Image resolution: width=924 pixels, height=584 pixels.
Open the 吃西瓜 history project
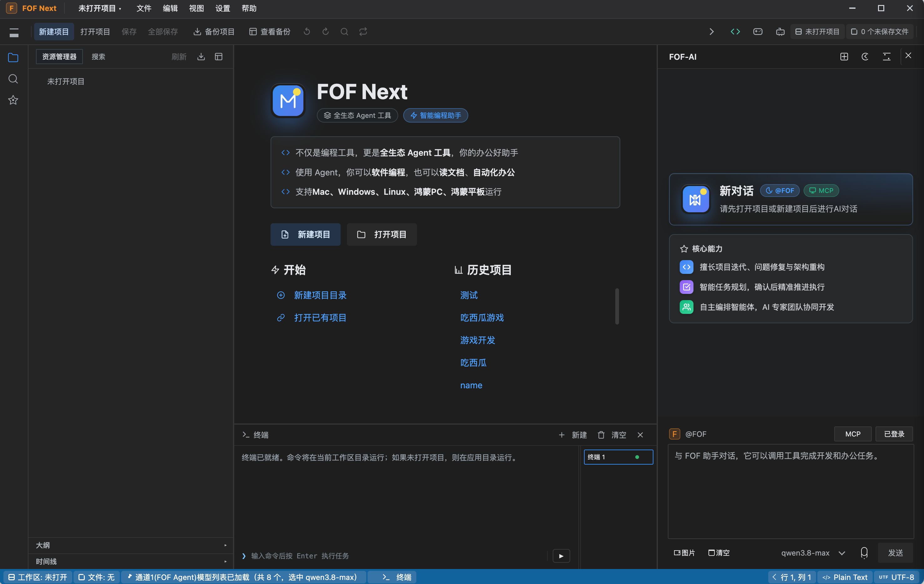[474, 362]
